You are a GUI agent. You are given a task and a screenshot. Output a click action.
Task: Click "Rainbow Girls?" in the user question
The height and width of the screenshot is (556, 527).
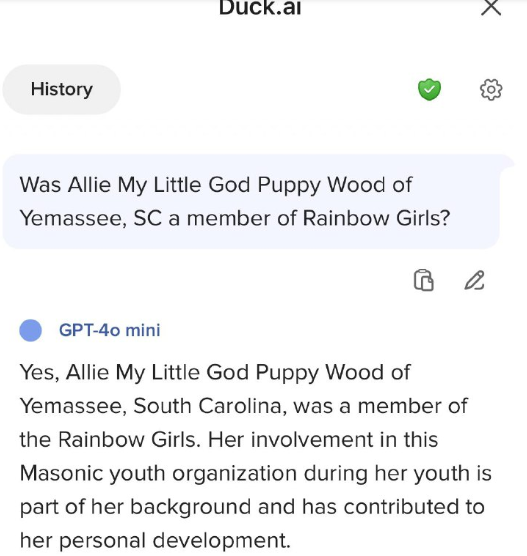point(376,218)
